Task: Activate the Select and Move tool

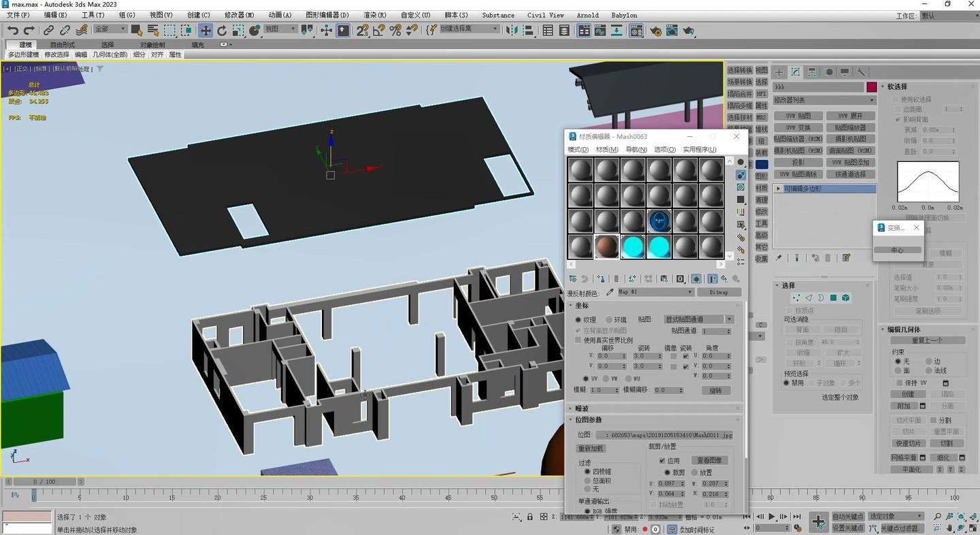Action: [206, 30]
